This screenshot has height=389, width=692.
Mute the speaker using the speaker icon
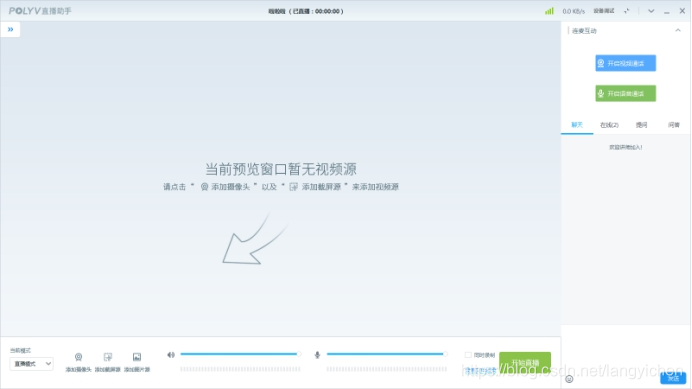point(171,355)
